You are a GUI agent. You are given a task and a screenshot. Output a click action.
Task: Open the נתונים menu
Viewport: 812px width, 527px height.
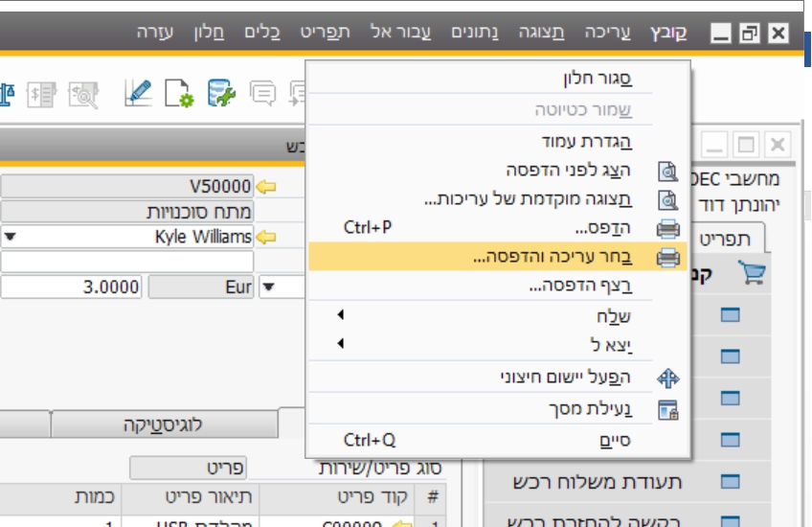point(475,33)
